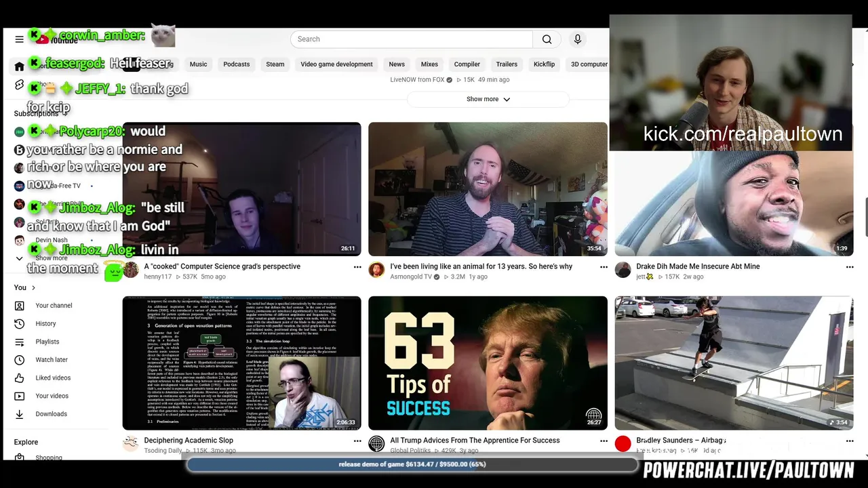
Task: Click Asmongold TV channel avatar
Action: coord(376,270)
